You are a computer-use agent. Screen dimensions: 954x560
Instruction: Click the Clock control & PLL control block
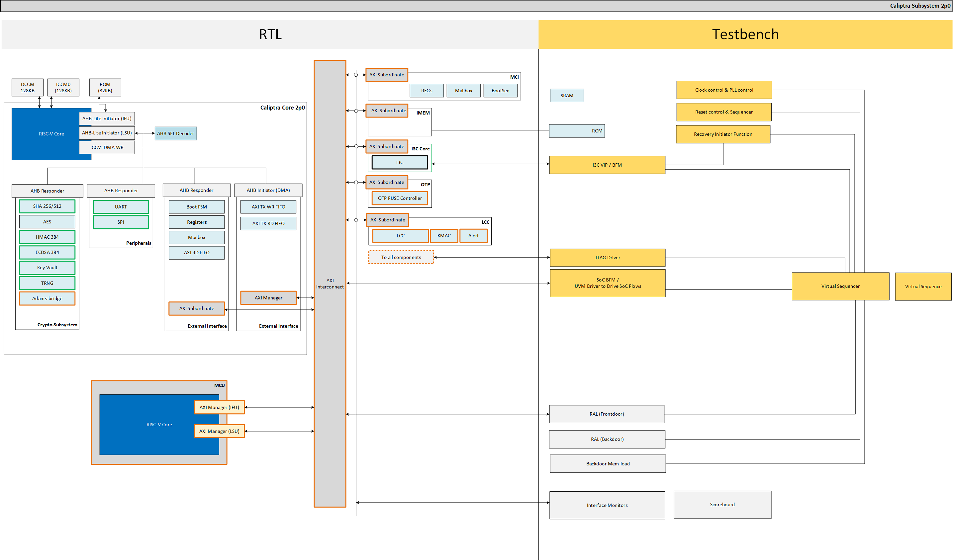coord(724,90)
